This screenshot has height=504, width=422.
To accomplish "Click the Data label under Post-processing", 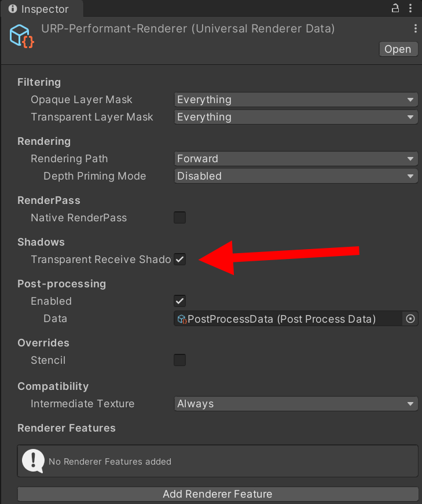I will click(x=55, y=319).
